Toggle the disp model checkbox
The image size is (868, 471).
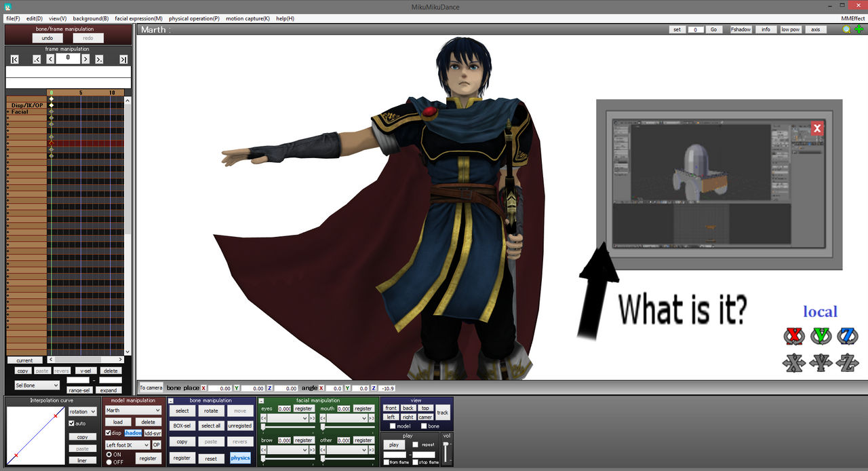(x=108, y=433)
